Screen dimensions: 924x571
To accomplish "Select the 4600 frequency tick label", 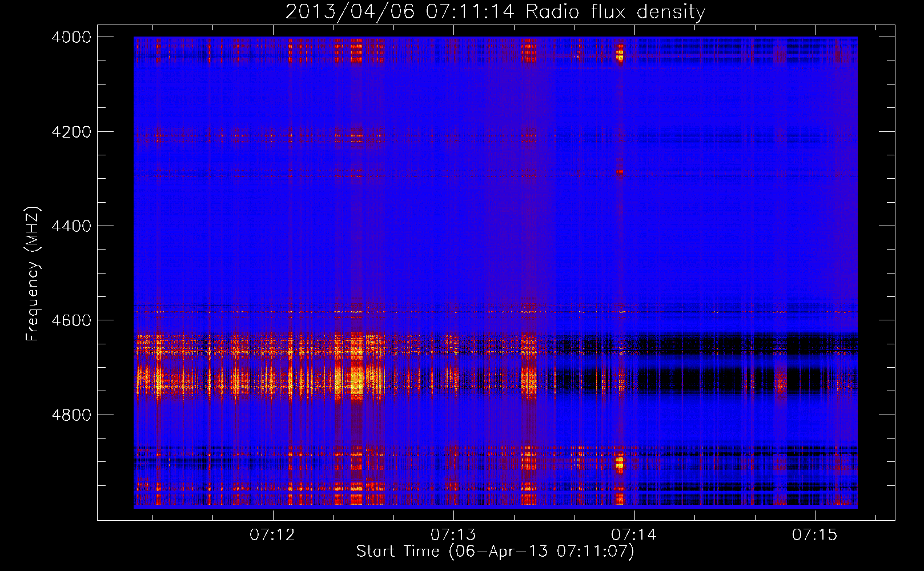I will click(71, 320).
